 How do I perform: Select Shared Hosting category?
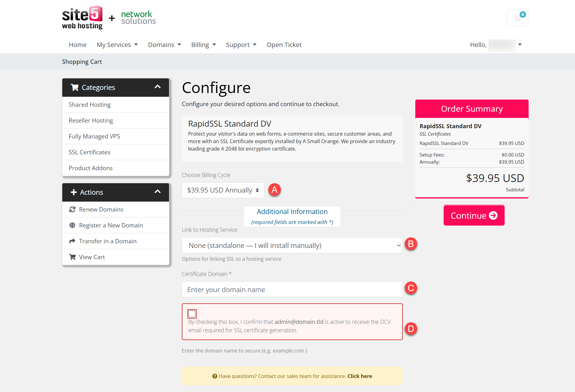click(x=115, y=105)
